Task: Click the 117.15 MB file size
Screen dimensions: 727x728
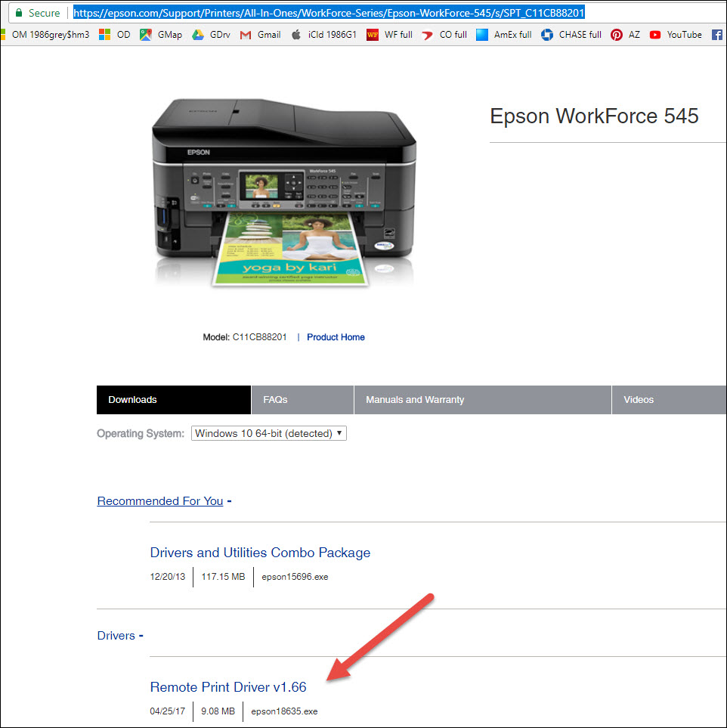Action: click(x=223, y=577)
